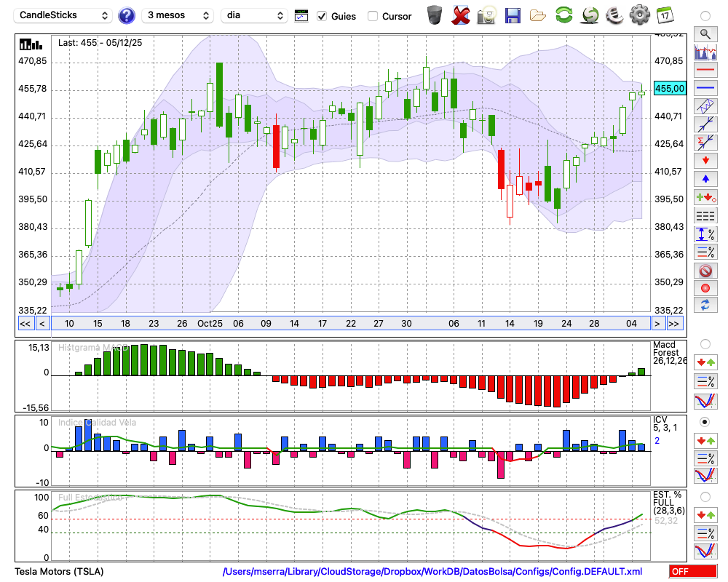Open the CandleSticks chart type dropdown
This screenshot has height=582, width=728.
click(x=63, y=15)
